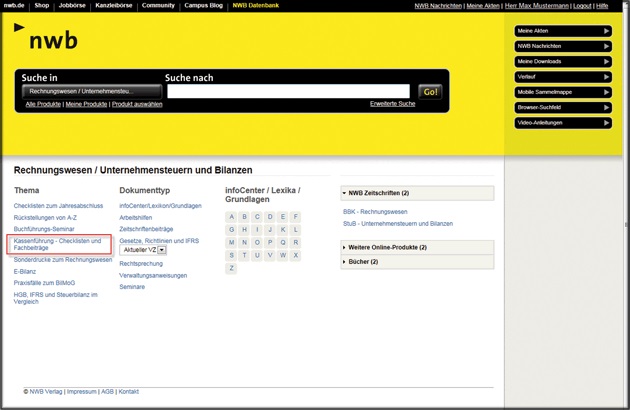
Task: Open the Rechnungswesen search scope dropdown
Action: click(91, 91)
